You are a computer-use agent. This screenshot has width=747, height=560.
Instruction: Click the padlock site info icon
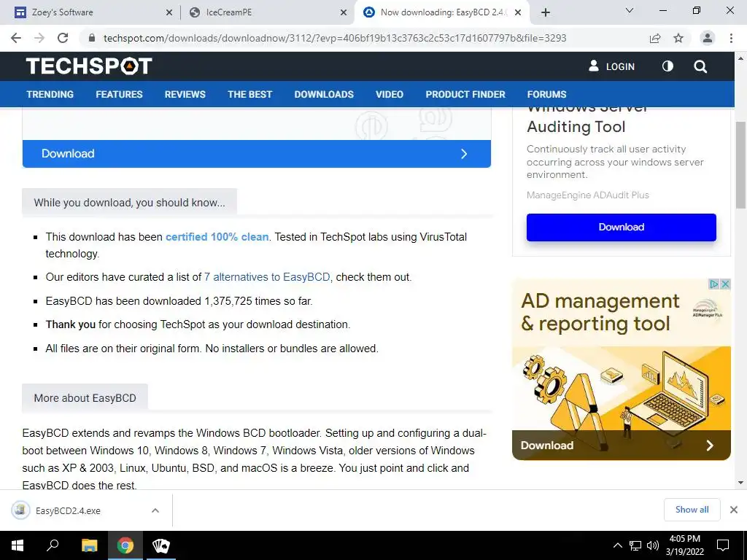(x=92, y=38)
